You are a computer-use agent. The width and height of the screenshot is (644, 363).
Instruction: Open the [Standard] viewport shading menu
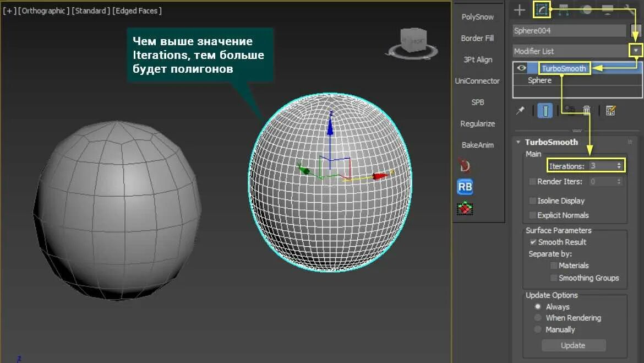(91, 10)
